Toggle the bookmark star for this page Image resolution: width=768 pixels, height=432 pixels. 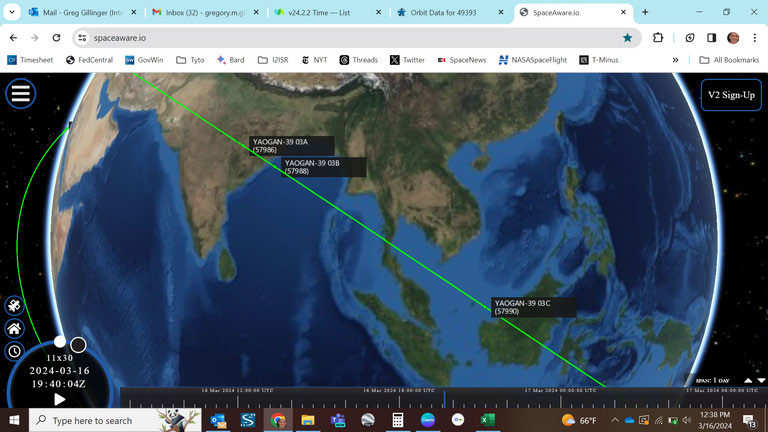pyautogui.click(x=627, y=38)
